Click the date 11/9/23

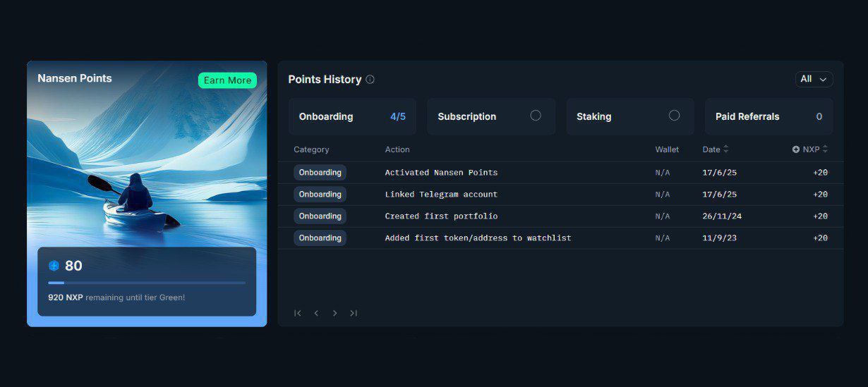(719, 238)
